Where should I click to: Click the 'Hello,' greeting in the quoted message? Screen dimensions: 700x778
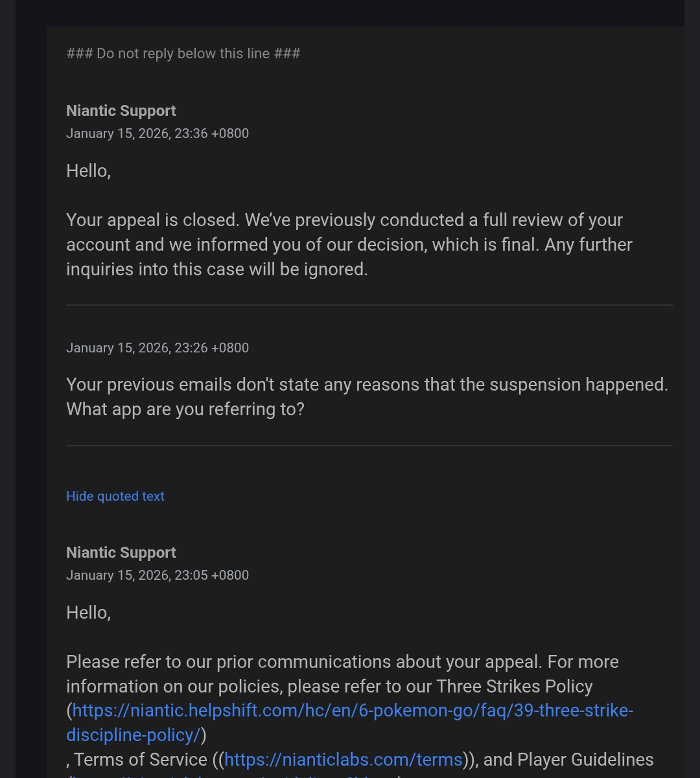tap(89, 613)
